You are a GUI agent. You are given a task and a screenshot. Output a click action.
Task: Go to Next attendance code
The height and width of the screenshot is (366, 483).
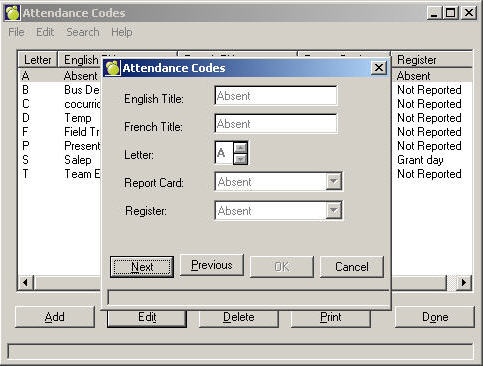point(142,267)
